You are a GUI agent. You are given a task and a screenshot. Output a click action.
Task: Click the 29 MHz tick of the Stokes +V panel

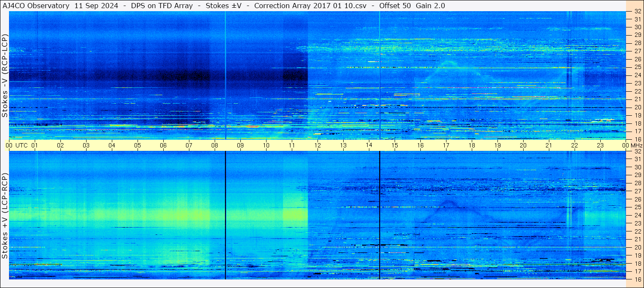click(637, 175)
